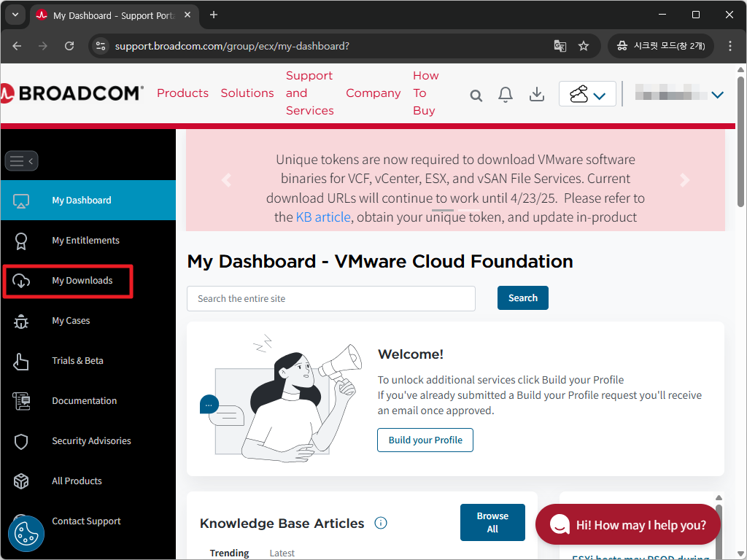The image size is (747, 560).
Task: Click the browser address bar URL
Action: tap(232, 46)
